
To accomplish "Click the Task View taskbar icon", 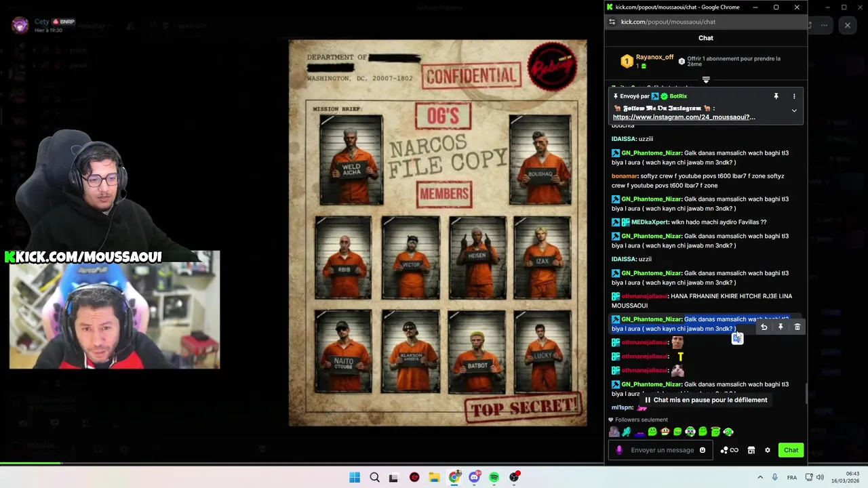I will (394, 477).
